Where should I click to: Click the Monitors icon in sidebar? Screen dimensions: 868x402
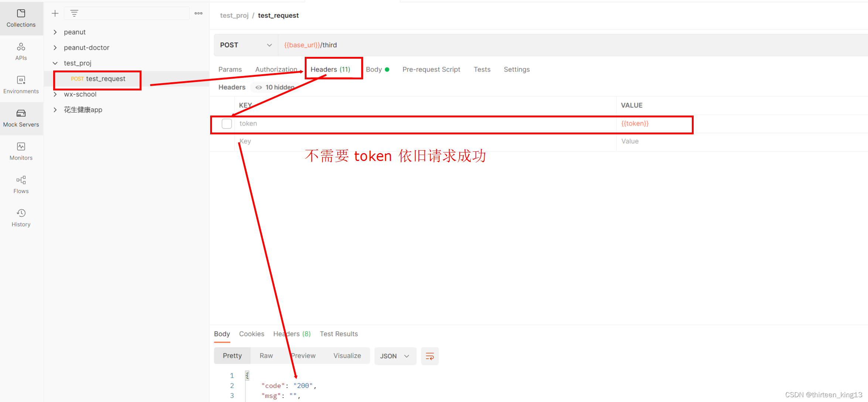tap(20, 150)
